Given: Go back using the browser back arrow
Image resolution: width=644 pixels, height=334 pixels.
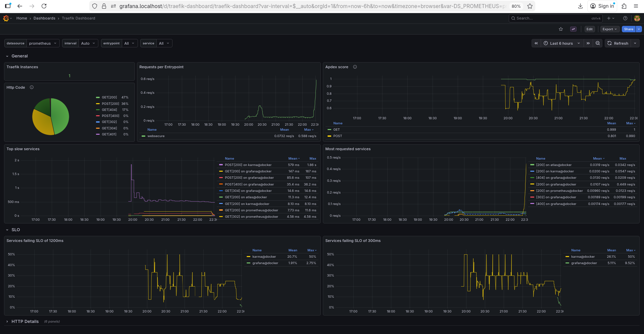Looking at the screenshot, I should pyautogui.click(x=20, y=6).
